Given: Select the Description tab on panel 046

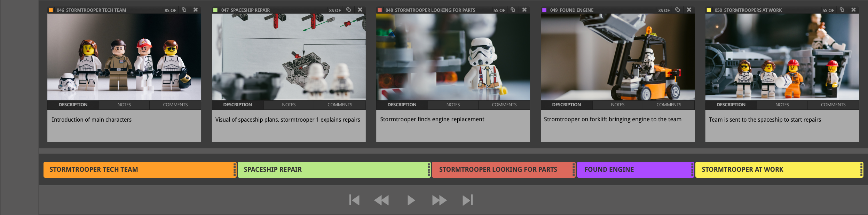Looking at the screenshot, I should pyautogui.click(x=73, y=105).
